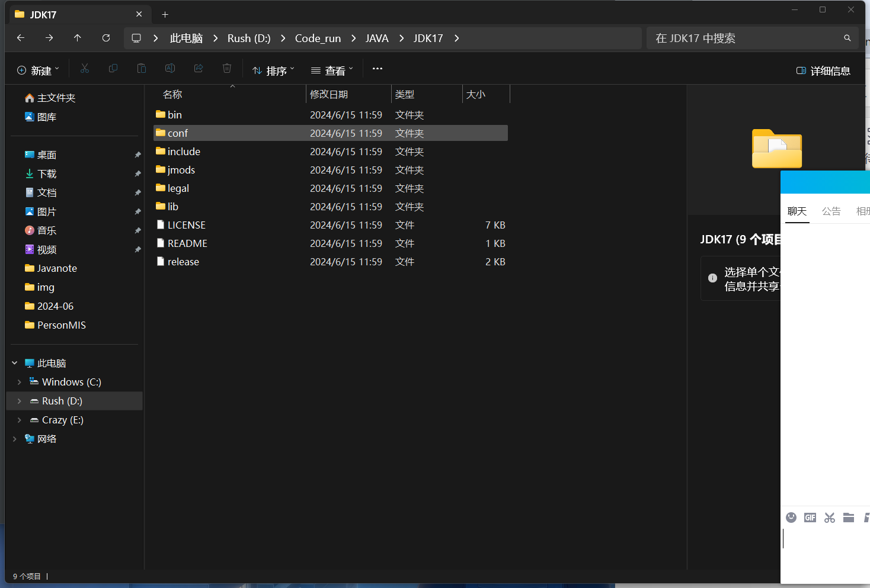870x588 pixels.
Task: Open the See more ellipsis menu
Action: point(378,69)
